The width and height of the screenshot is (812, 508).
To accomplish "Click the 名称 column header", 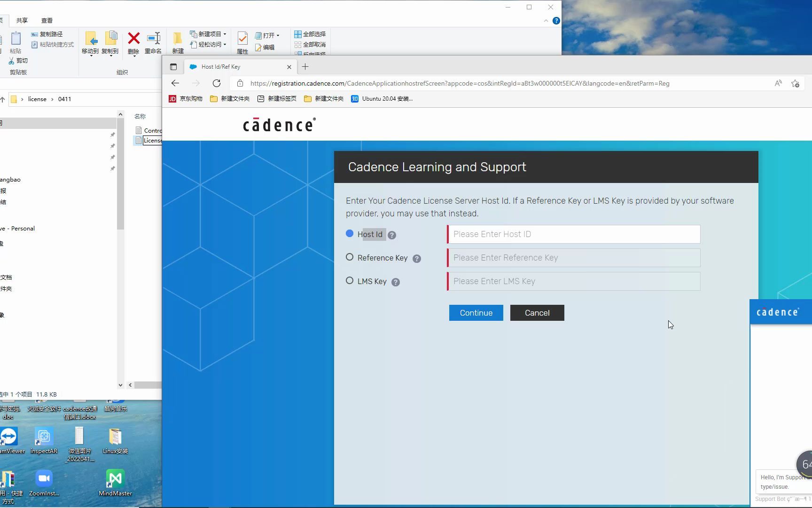I will (x=140, y=116).
